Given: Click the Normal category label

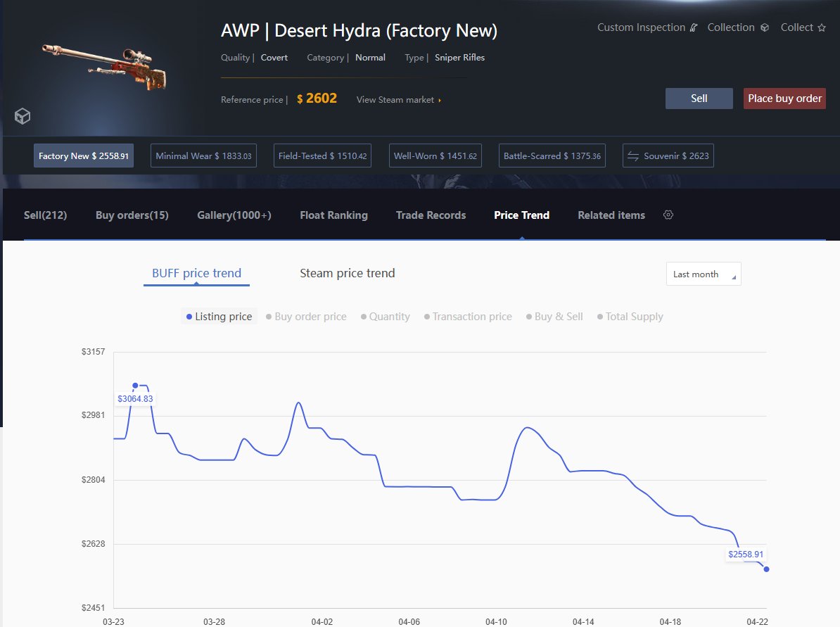Looking at the screenshot, I should point(370,57).
